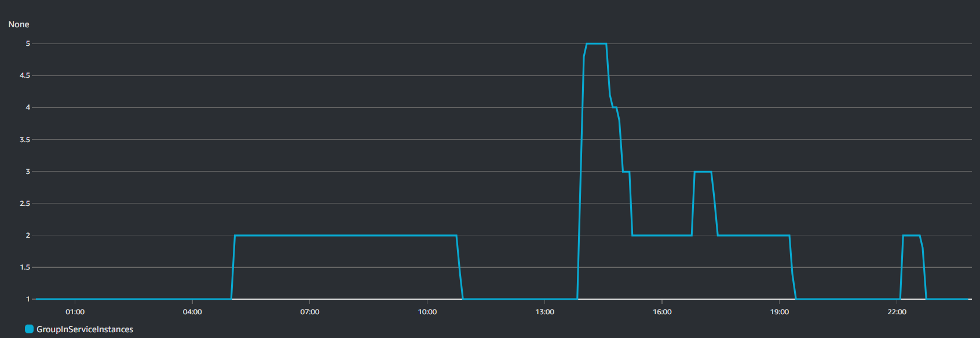
Task: Click the 19:00 time axis label
Action: (780, 312)
